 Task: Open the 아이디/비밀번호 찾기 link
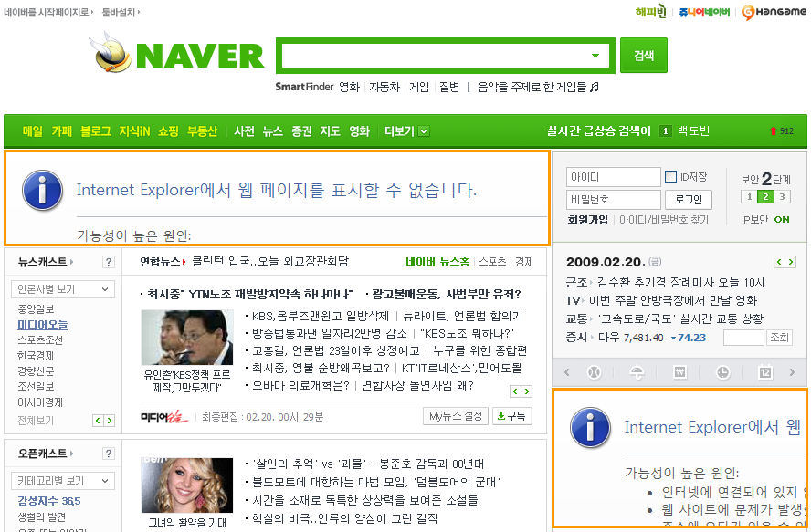point(664,220)
